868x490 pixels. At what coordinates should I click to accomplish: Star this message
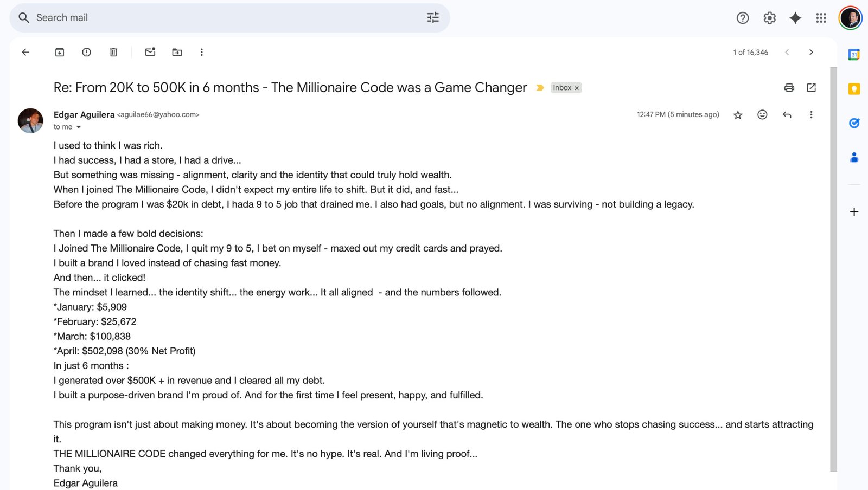(x=738, y=115)
